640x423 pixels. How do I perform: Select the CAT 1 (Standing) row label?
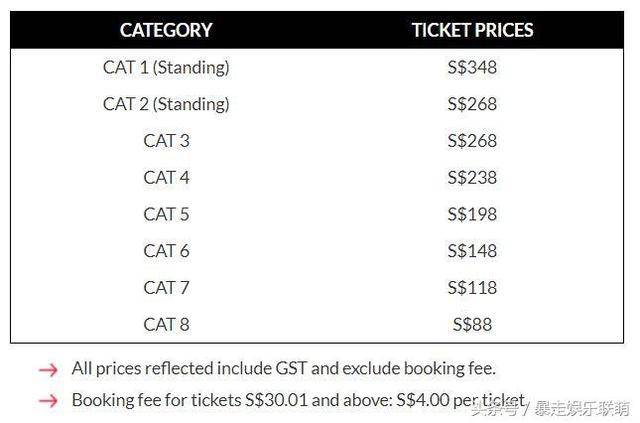click(x=166, y=68)
